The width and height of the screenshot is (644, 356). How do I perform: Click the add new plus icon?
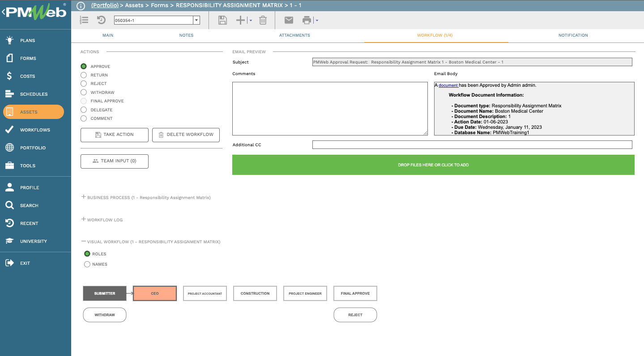(x=240, y=20)
